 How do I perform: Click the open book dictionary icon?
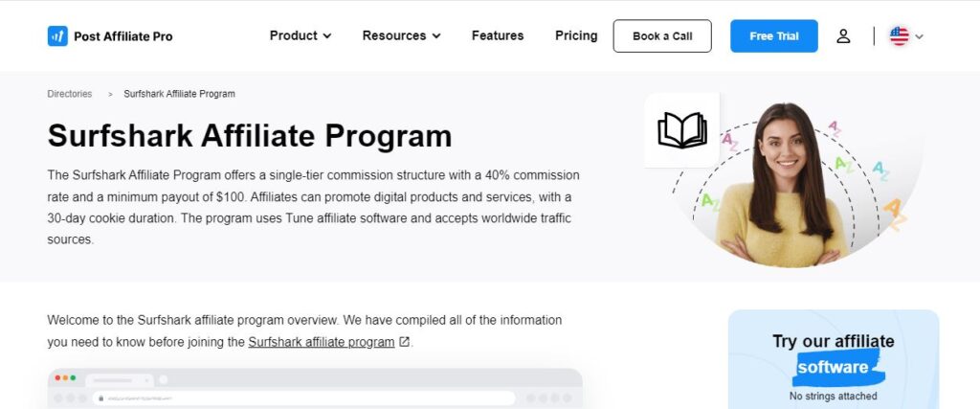[x=681, y=130]
